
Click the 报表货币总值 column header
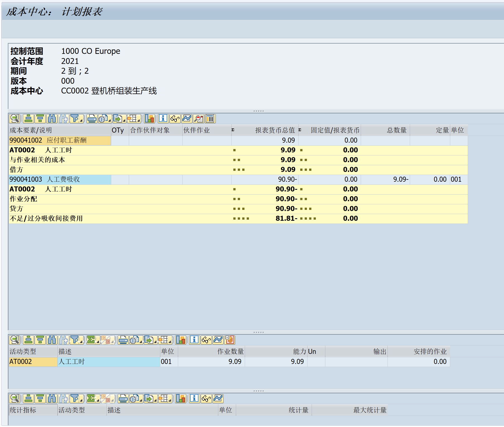click(274, 130)
